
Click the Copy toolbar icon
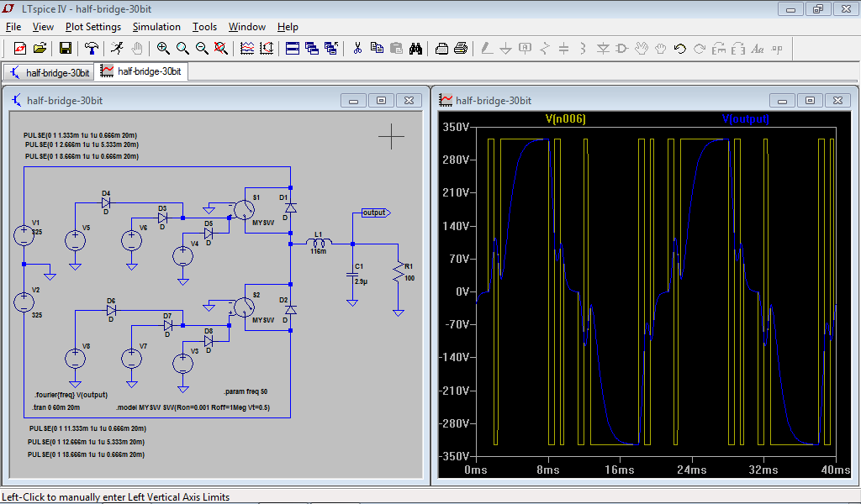tap(377, 49)
